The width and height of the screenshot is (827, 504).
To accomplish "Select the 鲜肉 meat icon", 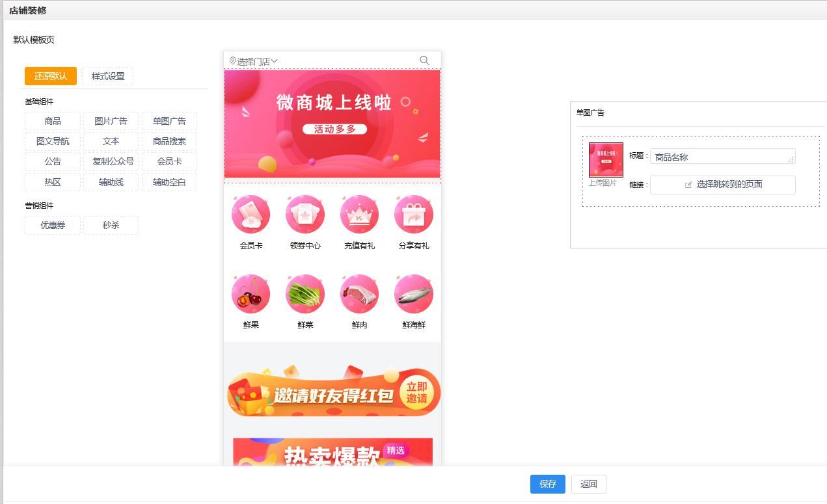I will (x=360, y=293).
